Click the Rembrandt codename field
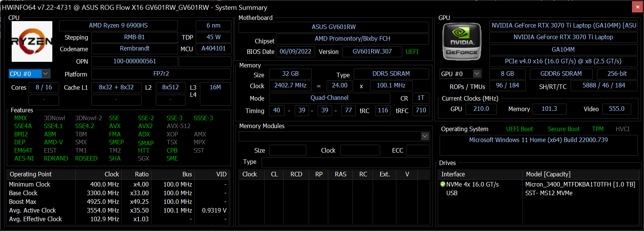Image resolution: width=644 pixels, height=231 pixels. click(x=134, y=49)
